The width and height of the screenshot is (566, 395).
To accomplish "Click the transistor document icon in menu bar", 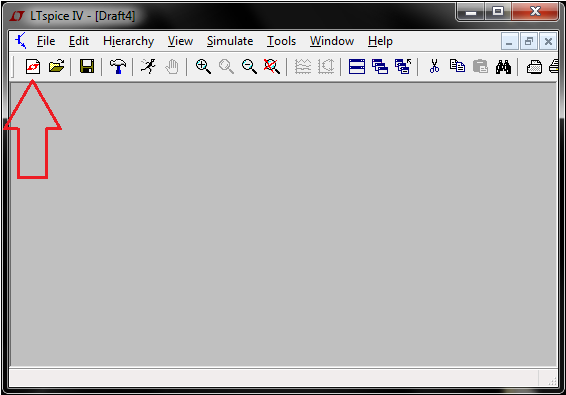I will [21, 40].
